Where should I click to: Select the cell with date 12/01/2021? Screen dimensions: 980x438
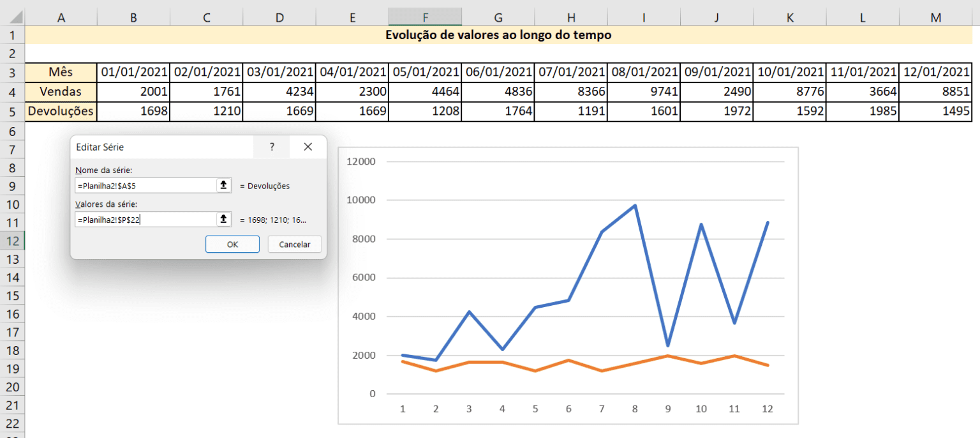pos(935,72)
